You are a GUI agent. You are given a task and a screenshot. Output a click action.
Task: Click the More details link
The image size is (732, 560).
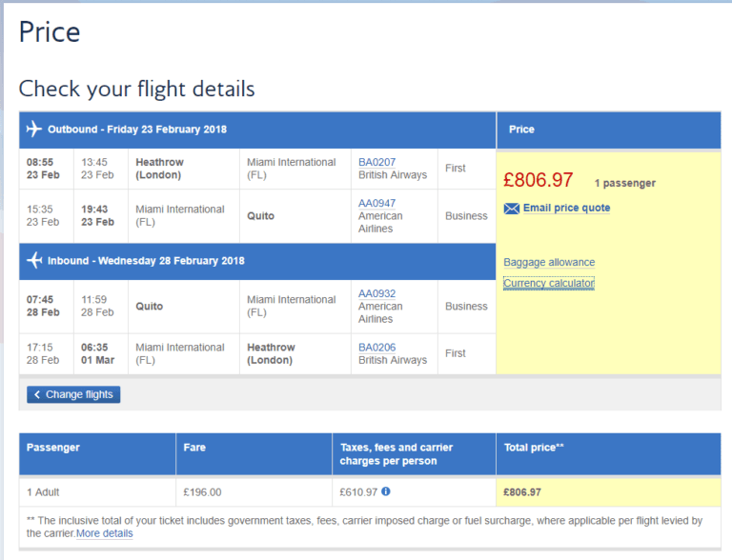pos(105,533)
